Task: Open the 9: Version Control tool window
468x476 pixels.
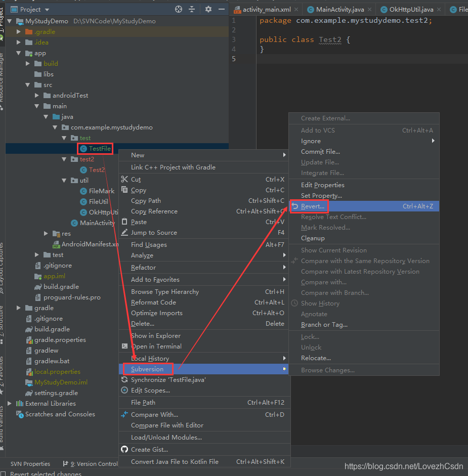Action: click(x=90, y=464)
